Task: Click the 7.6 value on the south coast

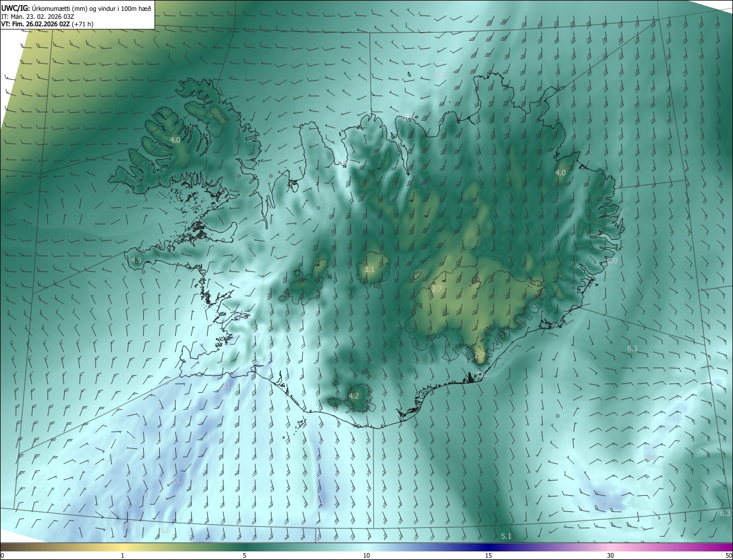Action: point(480,375)
